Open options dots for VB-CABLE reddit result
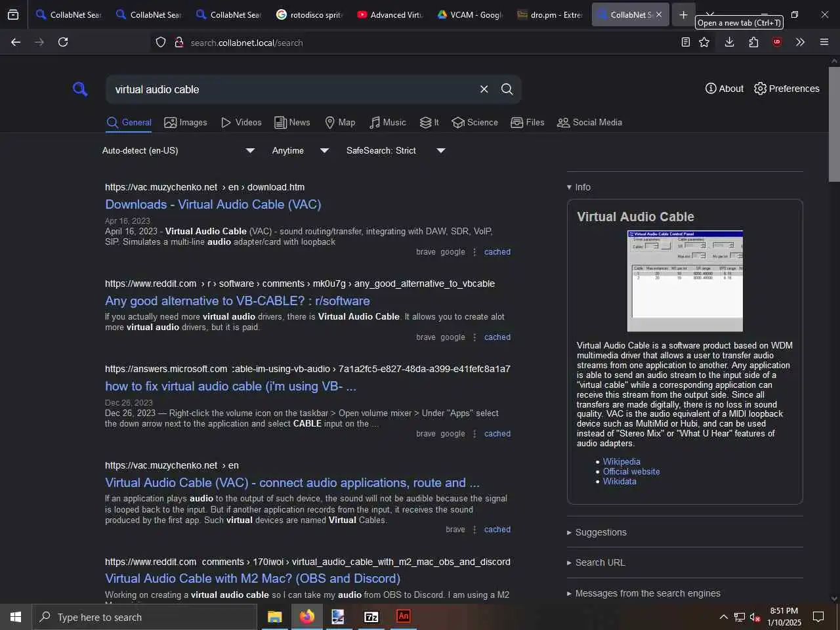Image resolution: width=840 pixels, height=630 pixels. [474, 337]
